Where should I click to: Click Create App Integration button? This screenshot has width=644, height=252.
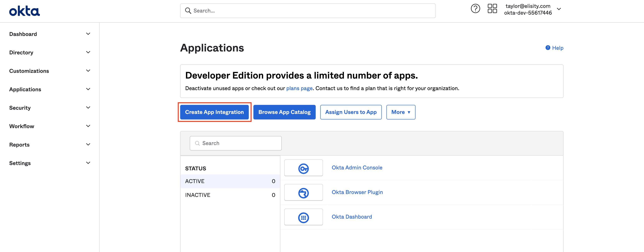click(214, 112)
